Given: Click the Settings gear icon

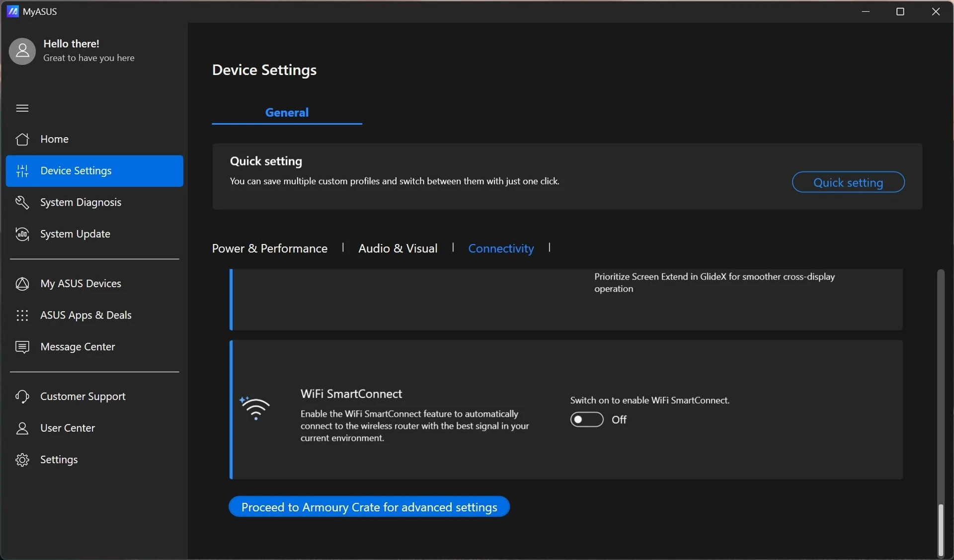Looking at the screenshot, I should click(x=22, y=460).
